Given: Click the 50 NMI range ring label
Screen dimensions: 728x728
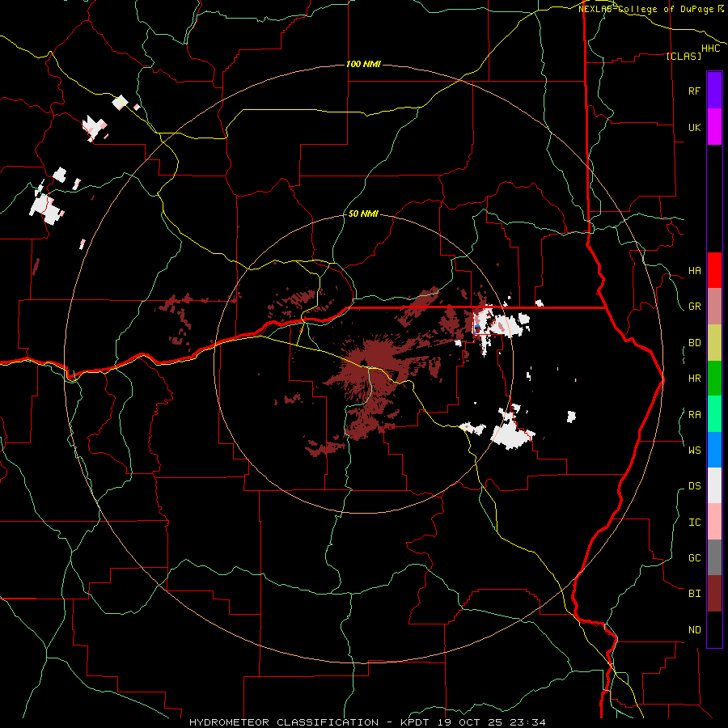Looking at the screenshot, I should [363, 214].
